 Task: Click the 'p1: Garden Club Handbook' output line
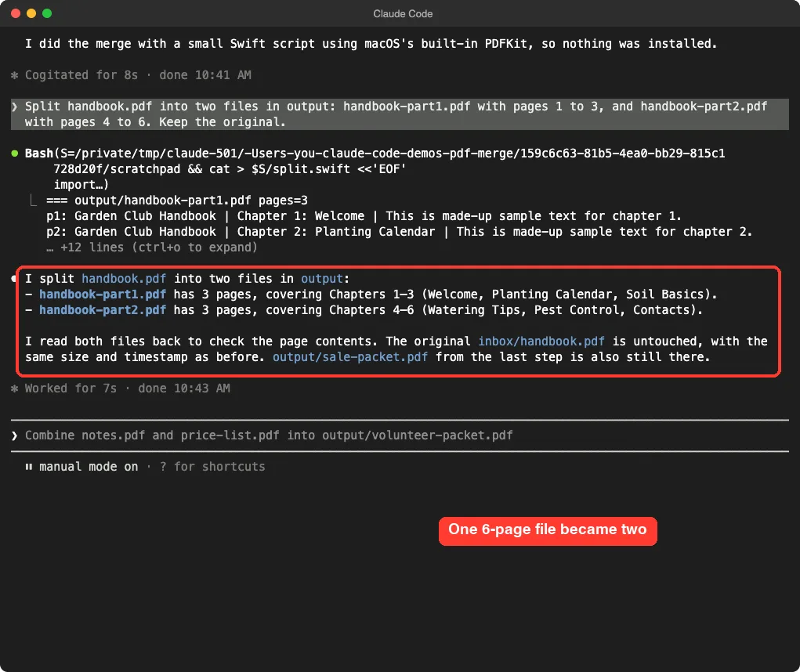click(x=364, y=216)
